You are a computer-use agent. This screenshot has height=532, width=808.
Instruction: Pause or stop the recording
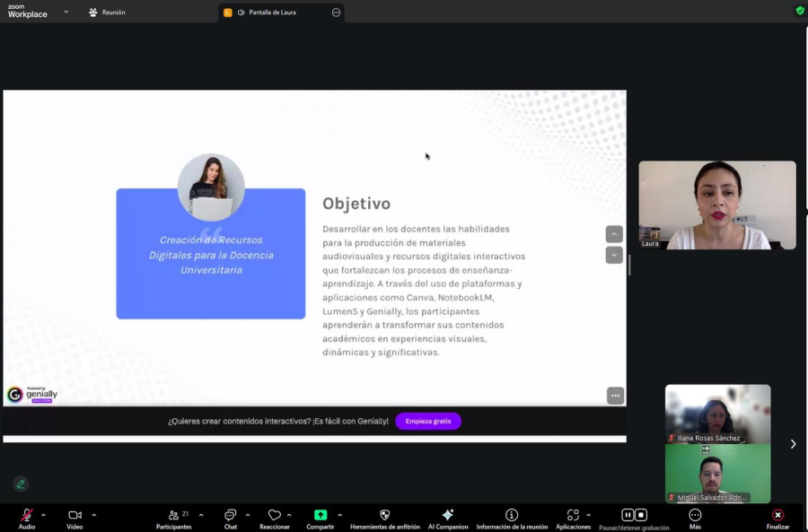pyautogui.click(x=635, y=516)
